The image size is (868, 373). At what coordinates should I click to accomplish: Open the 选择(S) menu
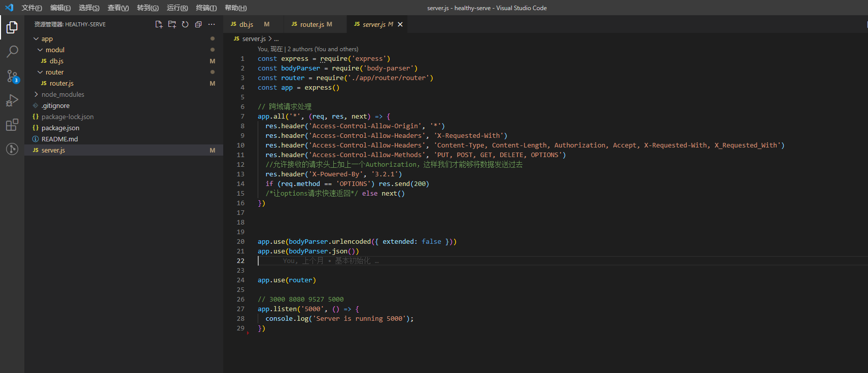tap(89, 8)
